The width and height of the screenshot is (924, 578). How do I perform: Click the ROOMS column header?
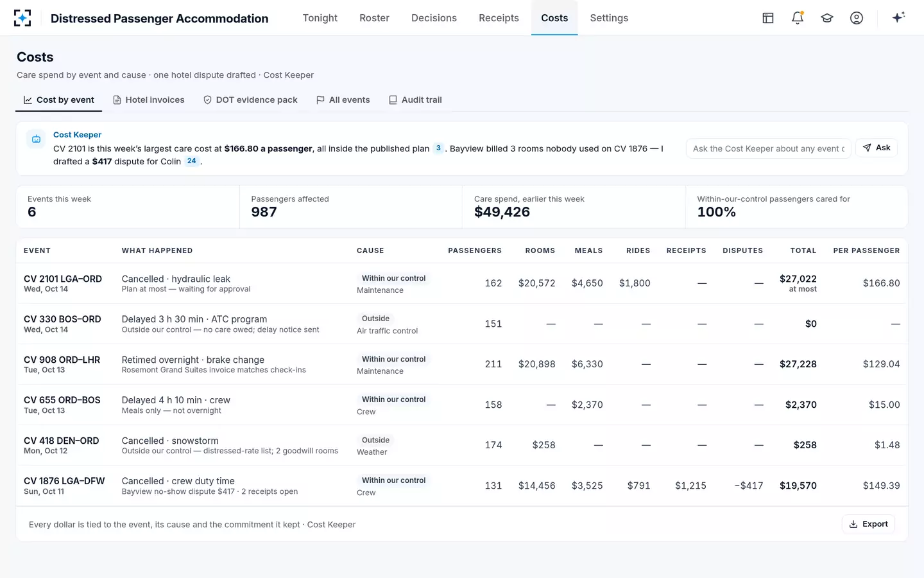tap(540, 250)
